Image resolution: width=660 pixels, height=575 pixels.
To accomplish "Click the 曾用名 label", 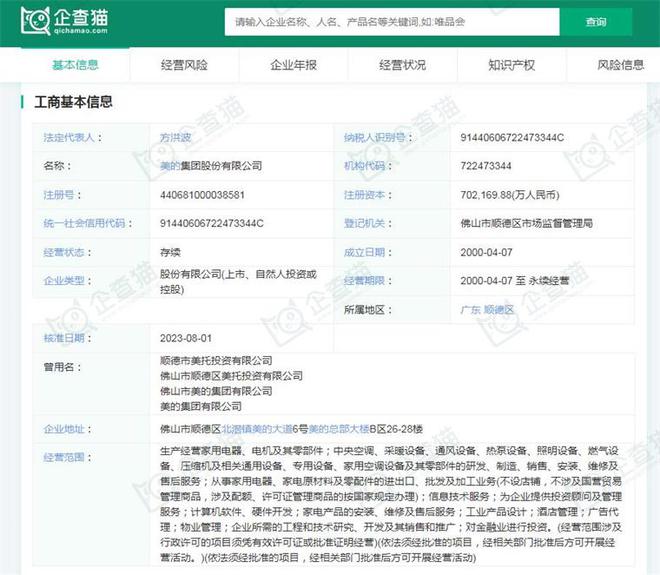I will pyautogui.click(x=59, y=367).
